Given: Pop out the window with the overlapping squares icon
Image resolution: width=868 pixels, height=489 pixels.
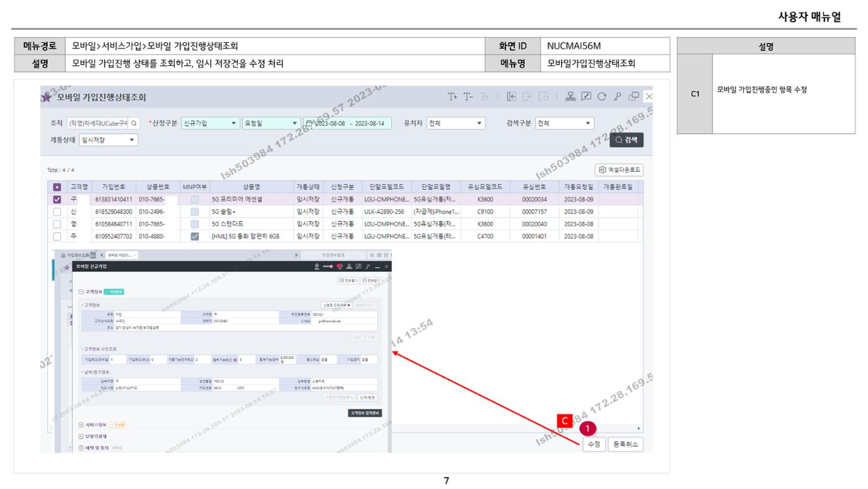Looking at the screenshot, I should [x=633, y=97].
